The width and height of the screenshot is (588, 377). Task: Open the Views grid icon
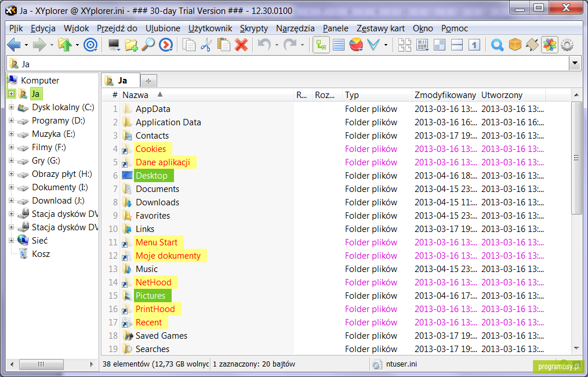423,45
